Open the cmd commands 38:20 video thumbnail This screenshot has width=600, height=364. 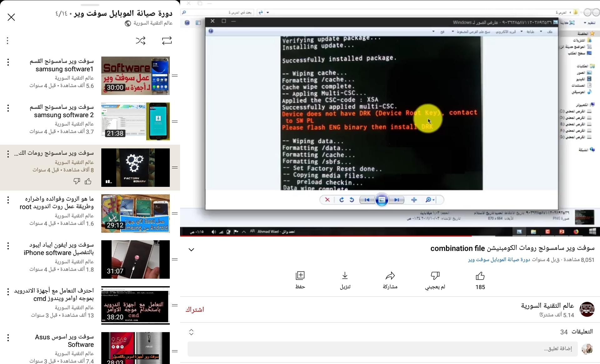pyautogui.click(x=135, y=305)
